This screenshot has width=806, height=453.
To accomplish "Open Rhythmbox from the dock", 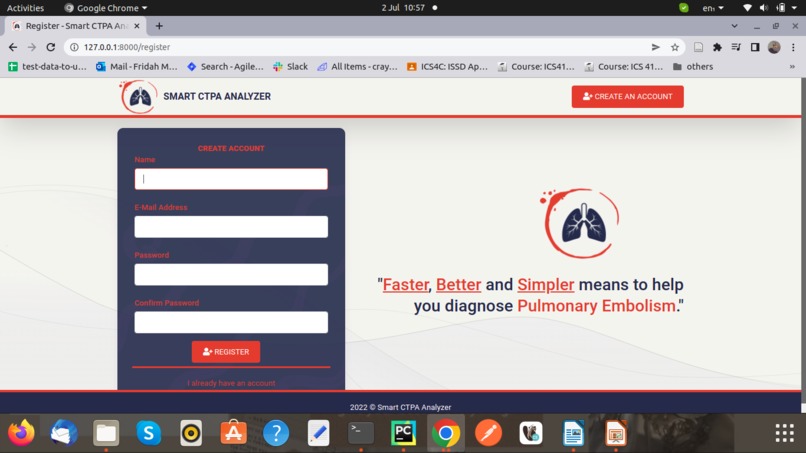I will pos(191,433).
